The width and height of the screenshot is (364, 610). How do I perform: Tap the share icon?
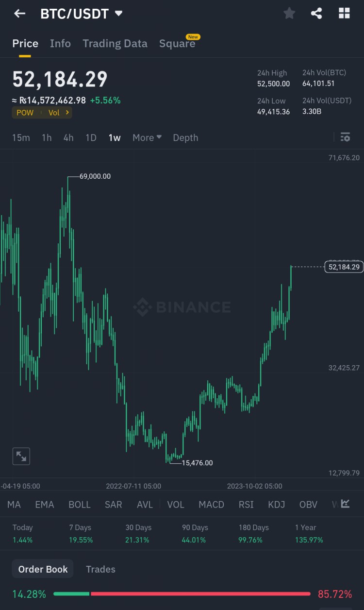pyautogui.click(x=316, y=14)
